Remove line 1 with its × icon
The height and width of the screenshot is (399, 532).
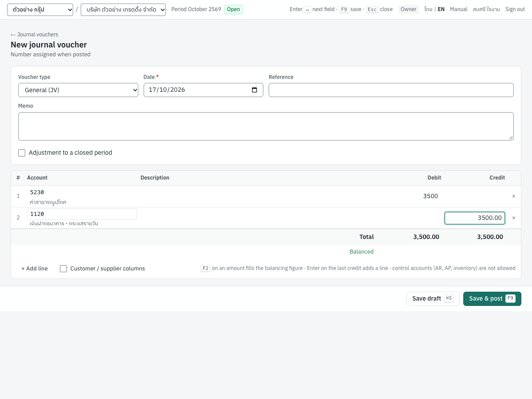(514, 196)
